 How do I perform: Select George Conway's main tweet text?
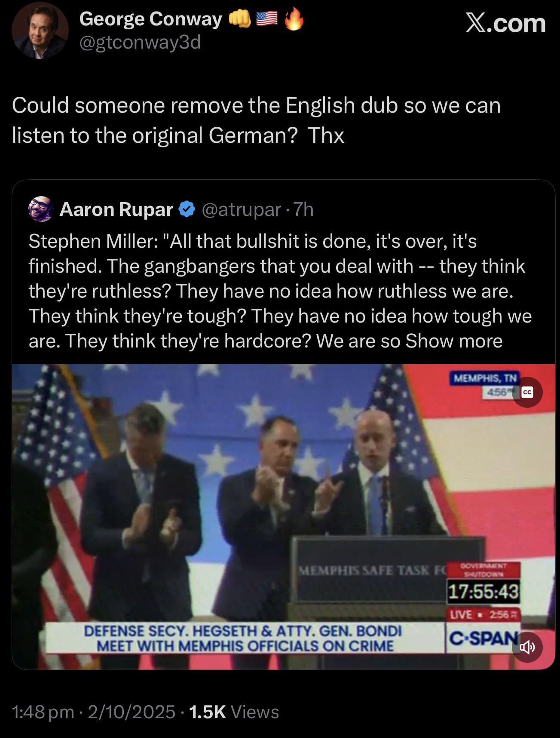[256, 120]
